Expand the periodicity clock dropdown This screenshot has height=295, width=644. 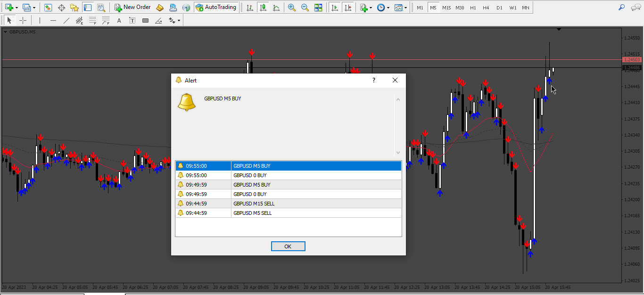pos(383,8)
